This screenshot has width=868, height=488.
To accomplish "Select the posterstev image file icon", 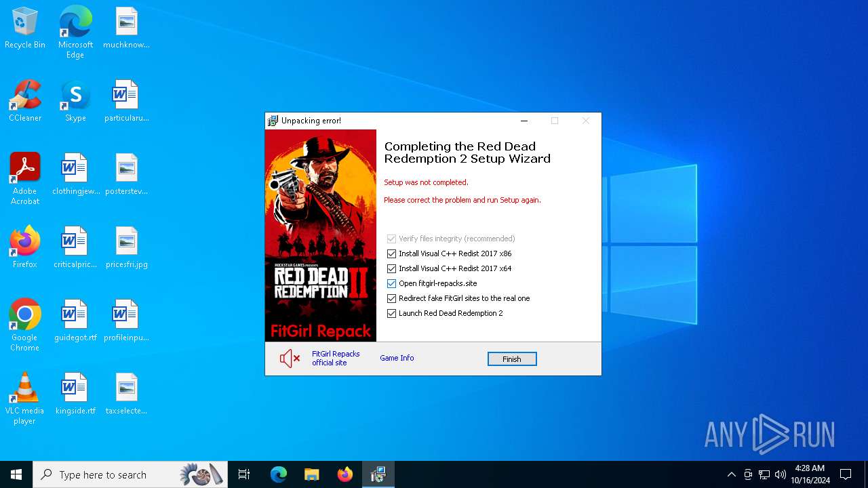I will pyautogui.click(x=126, y=175).
